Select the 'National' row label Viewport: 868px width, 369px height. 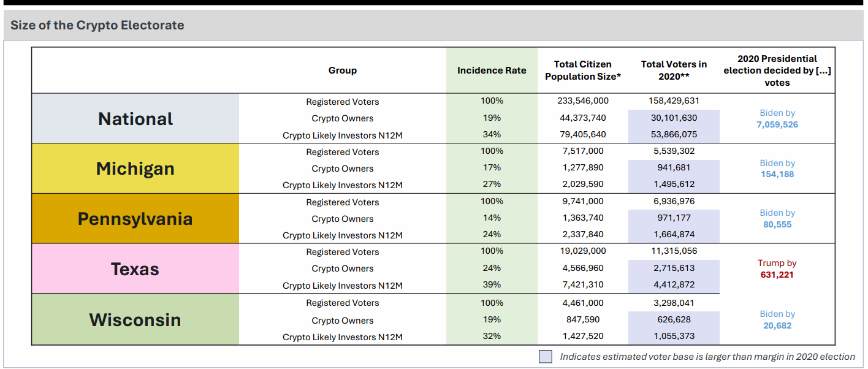135,118
